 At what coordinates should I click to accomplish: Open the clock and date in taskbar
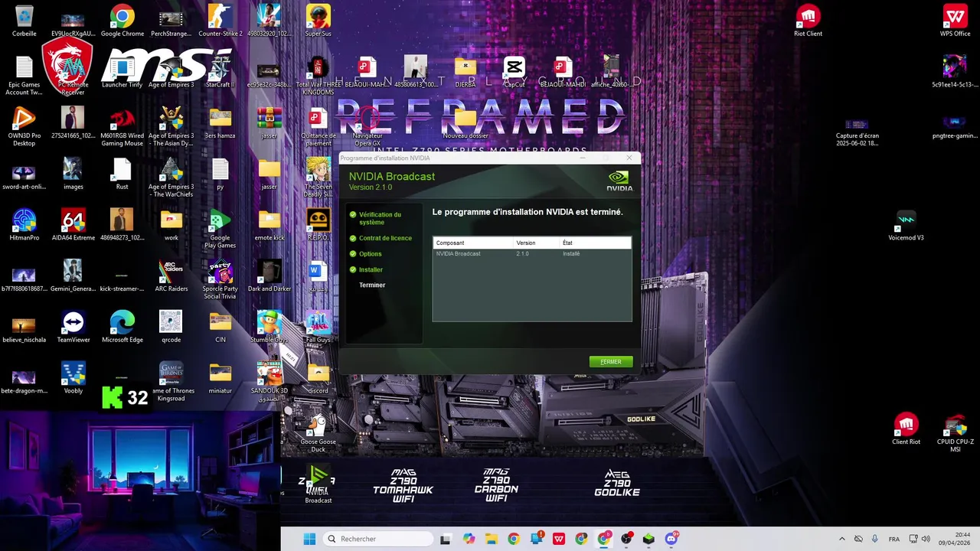click(954, 539)
